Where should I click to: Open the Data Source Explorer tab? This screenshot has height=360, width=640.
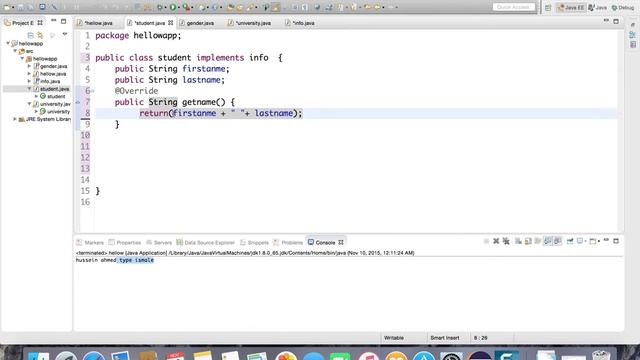tap(205, 242)
